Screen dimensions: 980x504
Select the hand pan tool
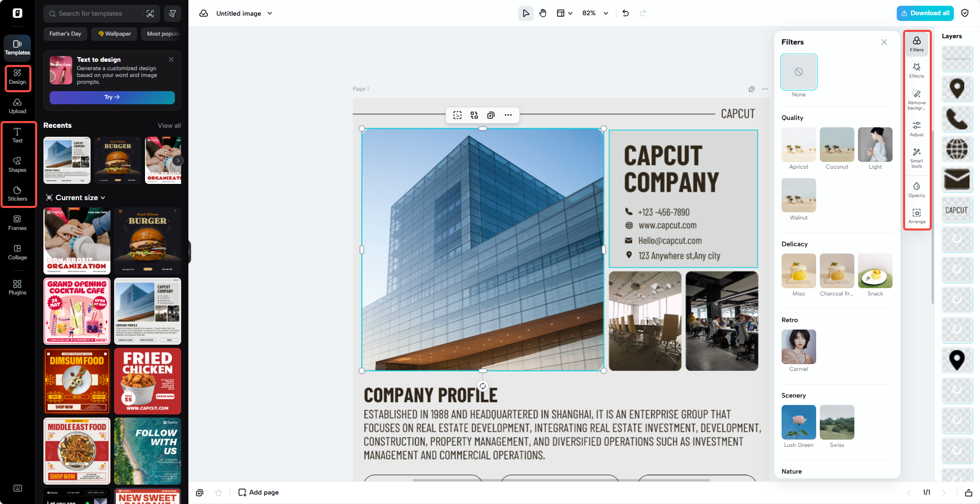coord(543,13)
